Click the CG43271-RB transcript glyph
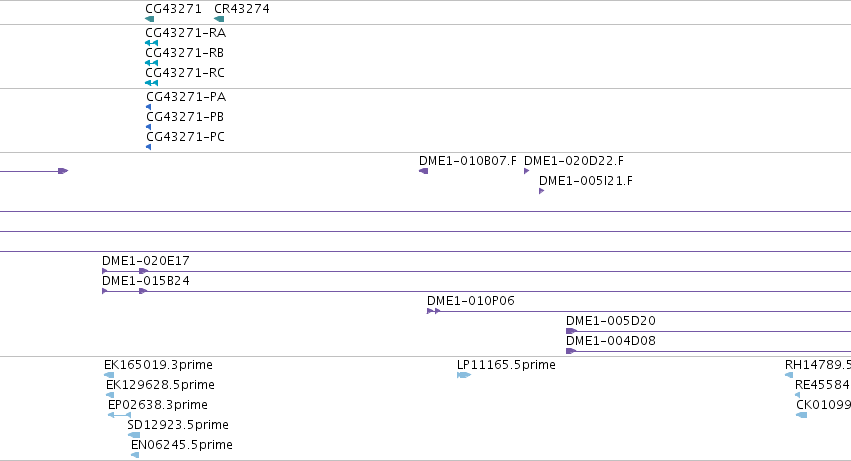The image size is (851, 461). click(151, 63)
